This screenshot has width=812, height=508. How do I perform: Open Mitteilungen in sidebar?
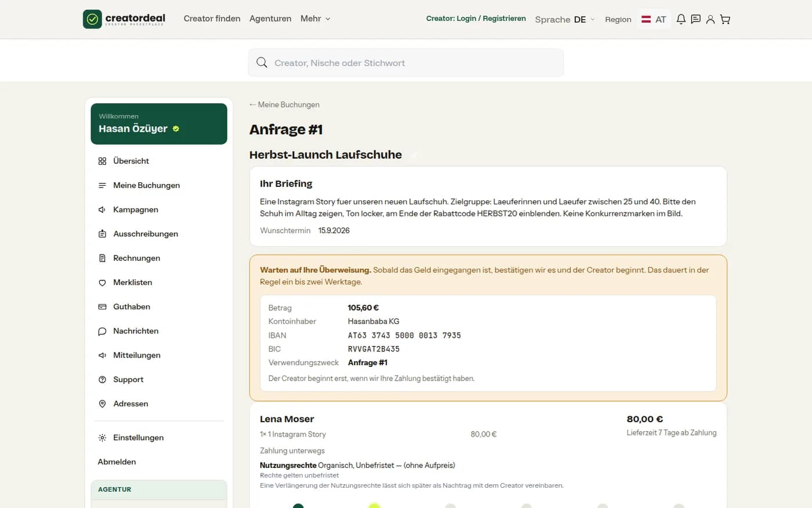click(159, 355)
